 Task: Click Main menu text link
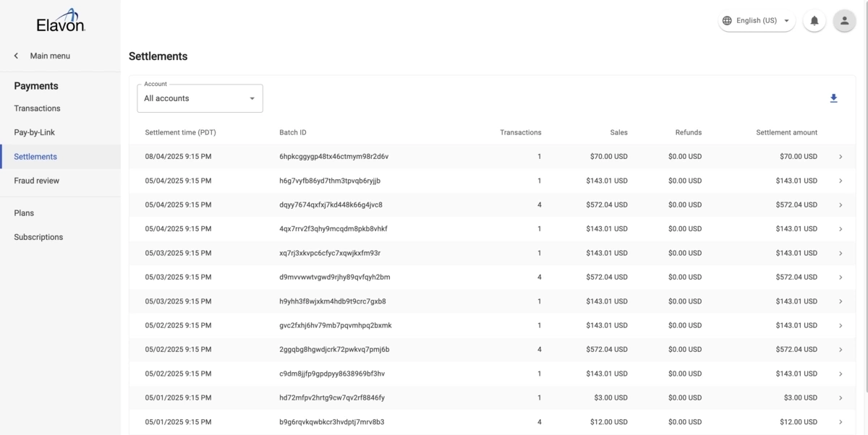tap(49, 55)
